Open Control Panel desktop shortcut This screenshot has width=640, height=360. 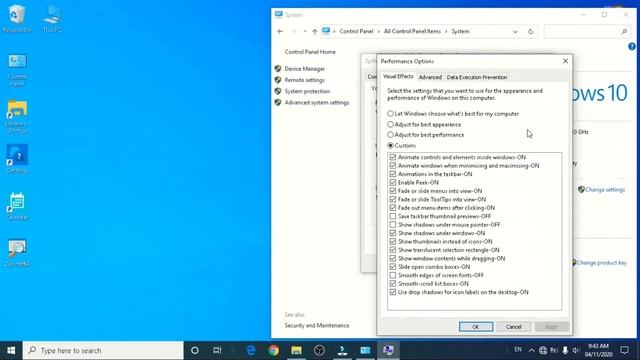17,70
